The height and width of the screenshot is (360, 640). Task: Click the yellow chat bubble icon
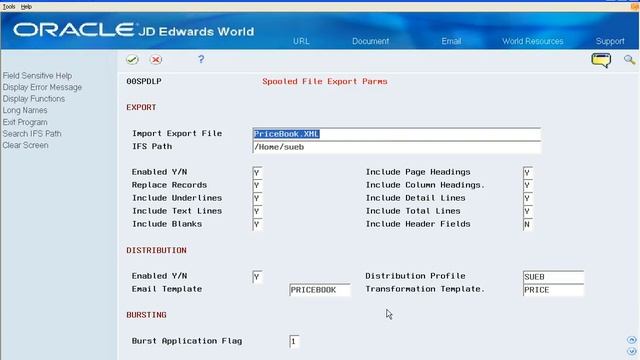click(x=601, y=60)
